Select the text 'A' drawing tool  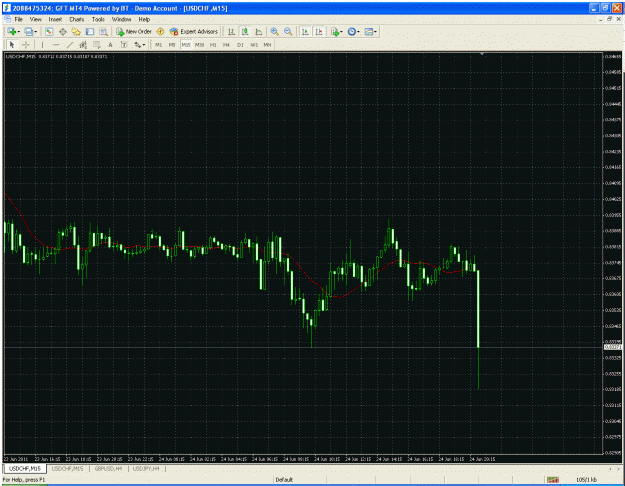tap(110, 45)
